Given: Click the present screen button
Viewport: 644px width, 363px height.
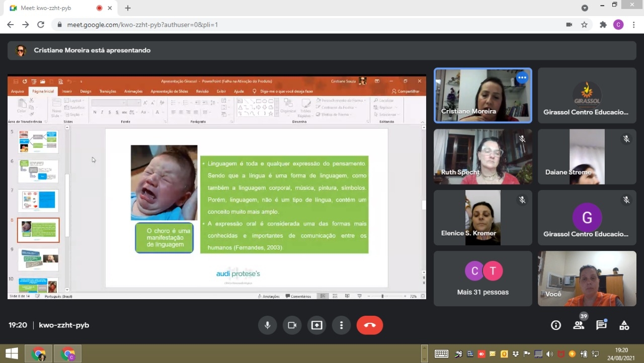Looking at the screenshot, I should [316, 325].
